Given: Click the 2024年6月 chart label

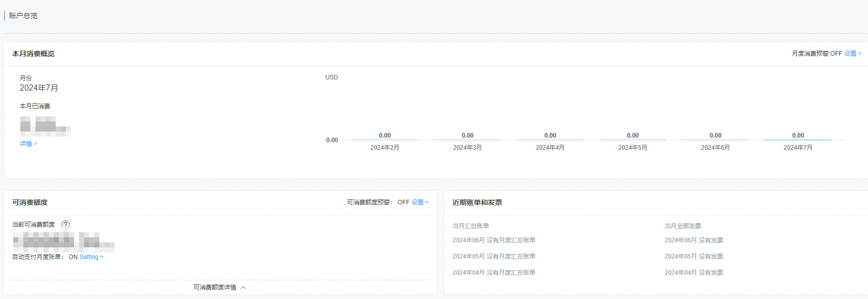Looking at the screenshot, I should [x=715, y=148].
